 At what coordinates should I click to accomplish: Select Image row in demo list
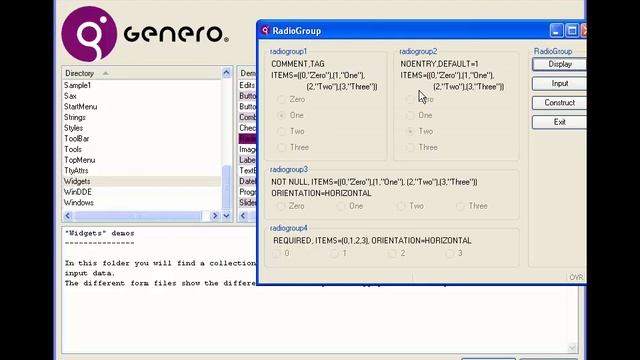pyautogui.click(x=247, y=149)
